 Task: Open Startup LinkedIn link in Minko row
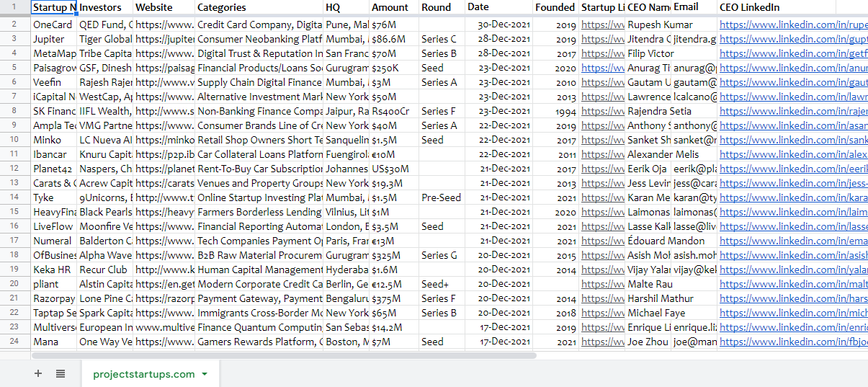[603, 140]
